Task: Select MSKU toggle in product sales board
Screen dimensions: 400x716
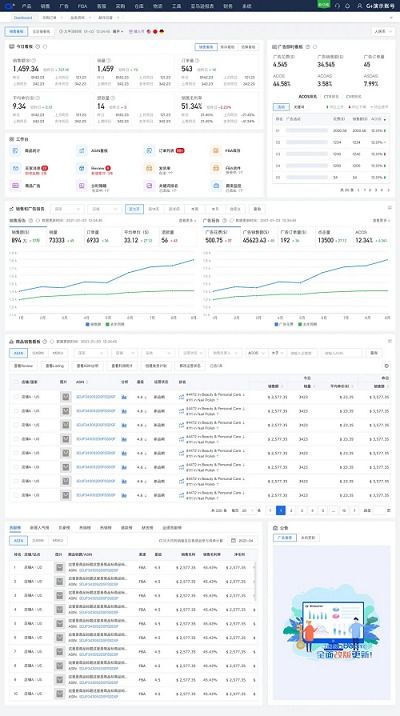Action: [58, 353]
